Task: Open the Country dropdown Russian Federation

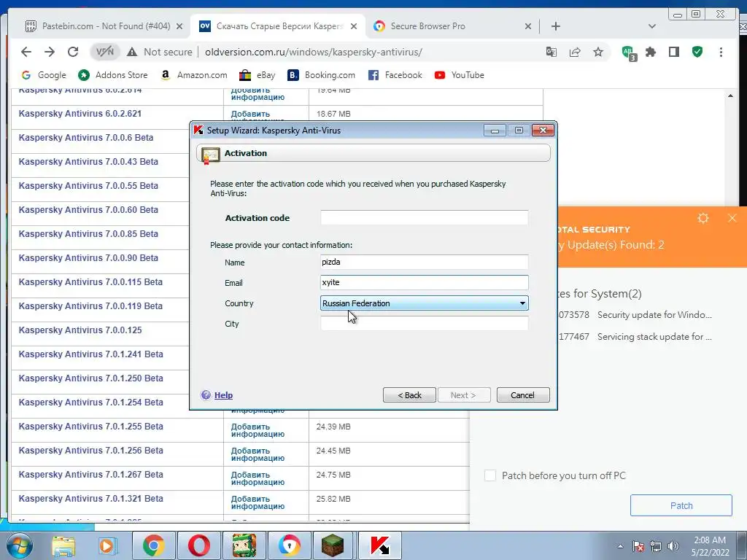Action: pos(424,303)
